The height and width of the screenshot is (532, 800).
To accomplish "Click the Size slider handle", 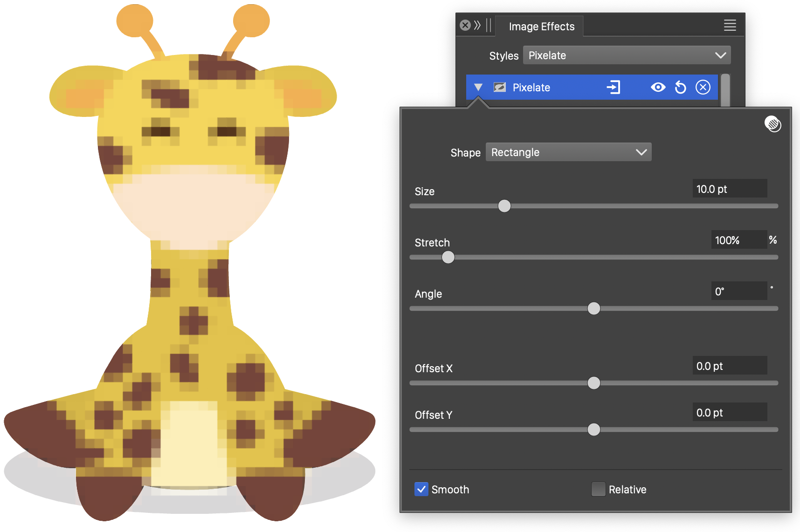I will point(504,206).
